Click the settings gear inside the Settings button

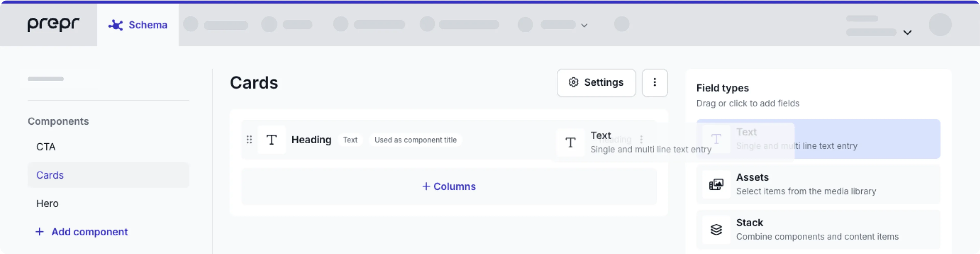click(573, 82)
